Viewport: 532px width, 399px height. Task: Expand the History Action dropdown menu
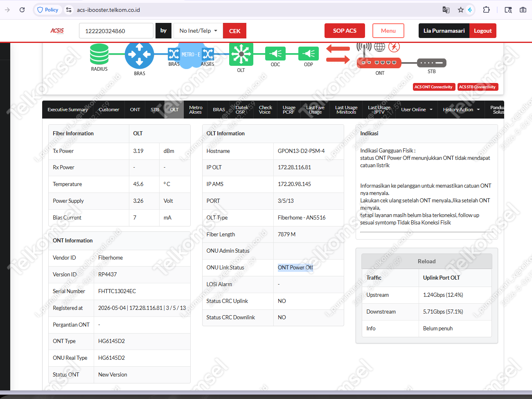pos(461,110)
